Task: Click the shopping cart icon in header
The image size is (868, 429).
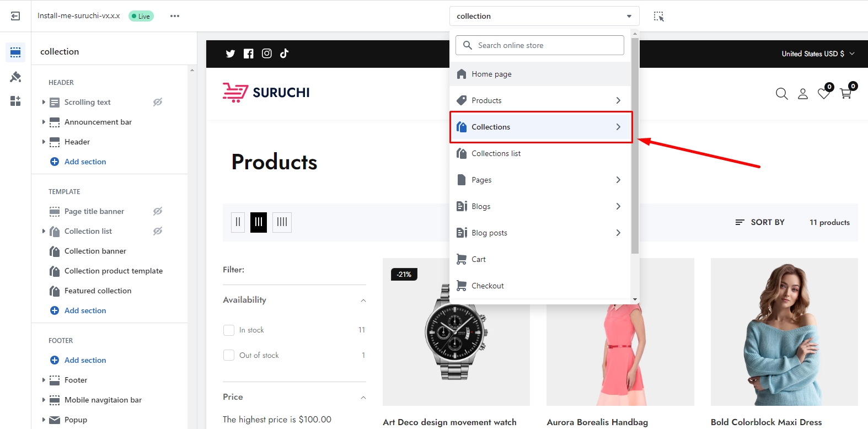Action: coord(845,94)
